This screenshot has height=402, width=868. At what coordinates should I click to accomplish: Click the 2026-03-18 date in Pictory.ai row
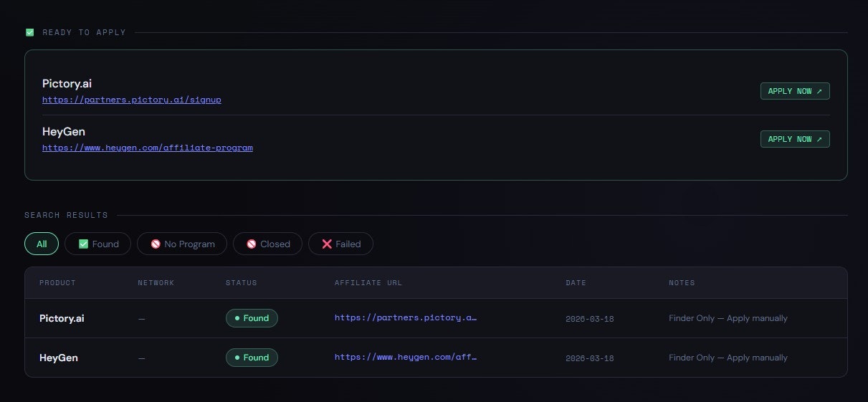[590, 318]
